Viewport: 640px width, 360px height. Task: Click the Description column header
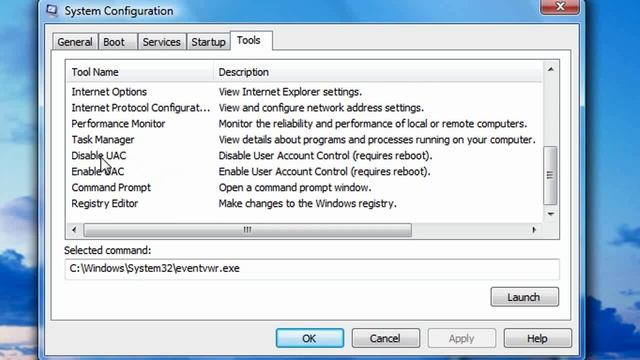(378, 72)
